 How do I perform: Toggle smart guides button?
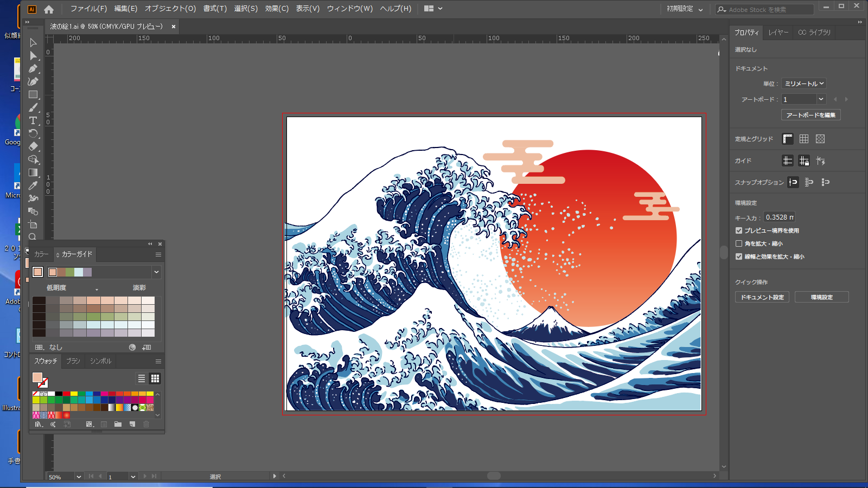click(820, 160)
